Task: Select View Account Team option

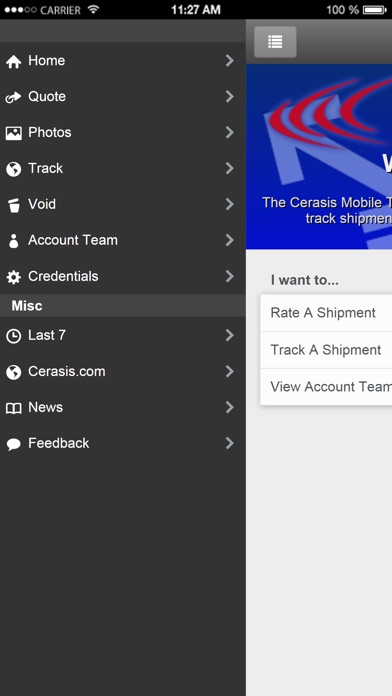Action: pyautogui.click(x=326, y=387)
